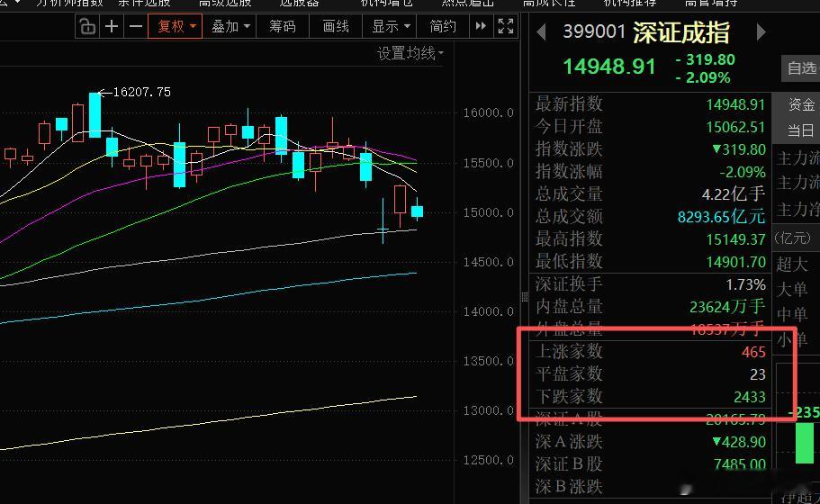Open the 叠加 overlay dropdown

click(230, 26)
